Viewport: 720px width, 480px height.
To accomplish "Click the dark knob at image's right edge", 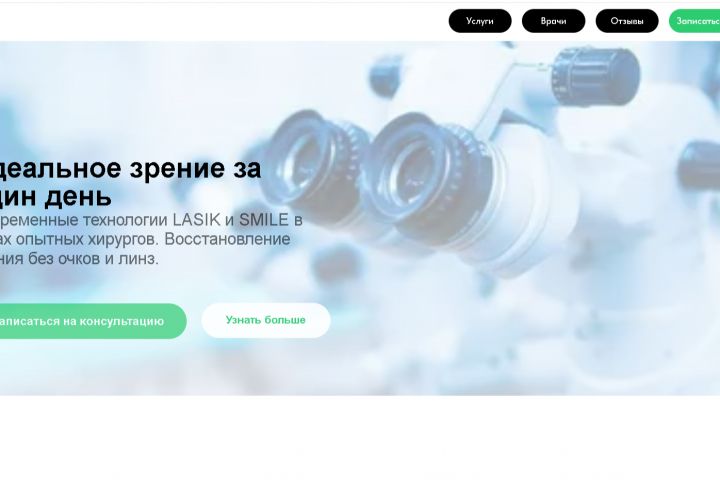I will click(x=699, y=165).
